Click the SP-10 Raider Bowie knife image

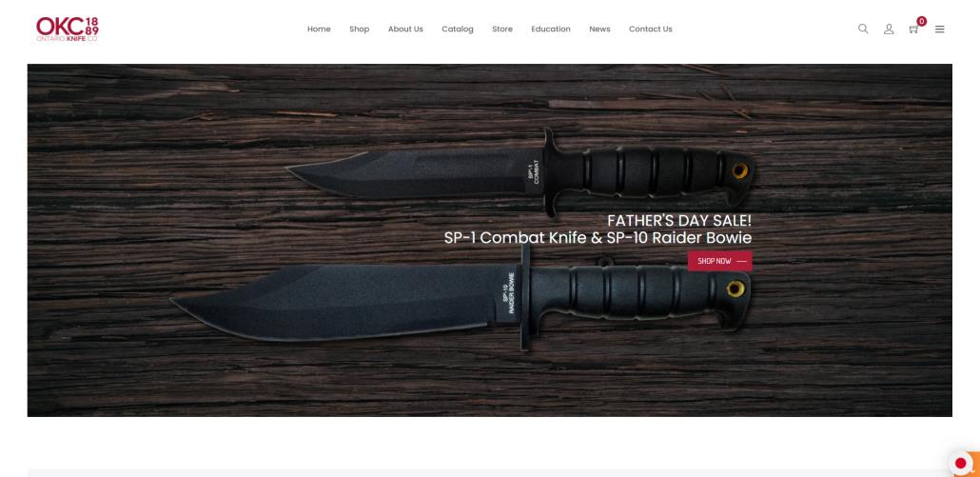(x=461, y=298)
